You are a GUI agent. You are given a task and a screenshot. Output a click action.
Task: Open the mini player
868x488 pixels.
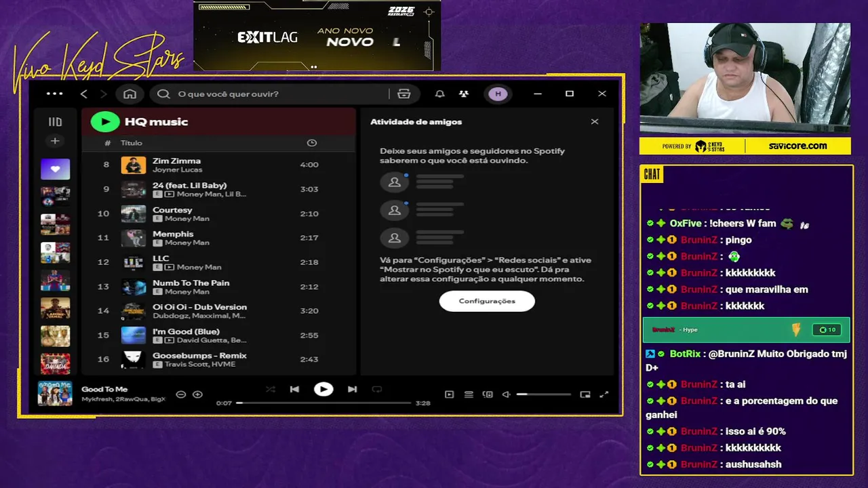[585, 394]
